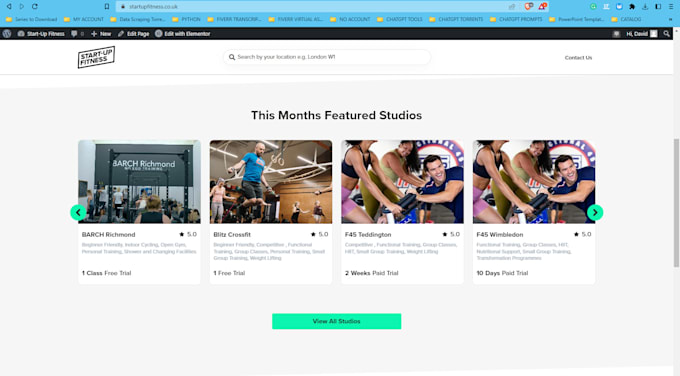Focus the 'Search by your location' field

327,57
